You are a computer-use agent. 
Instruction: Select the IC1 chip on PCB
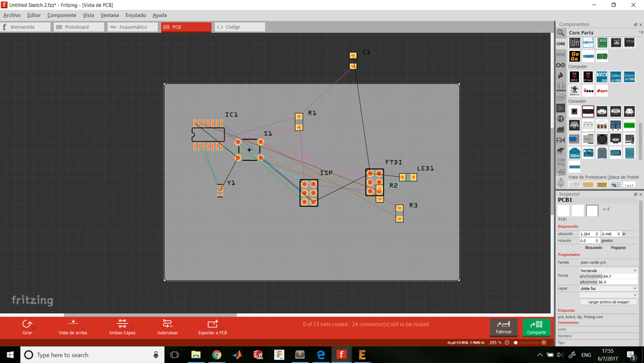coord(208,135)
